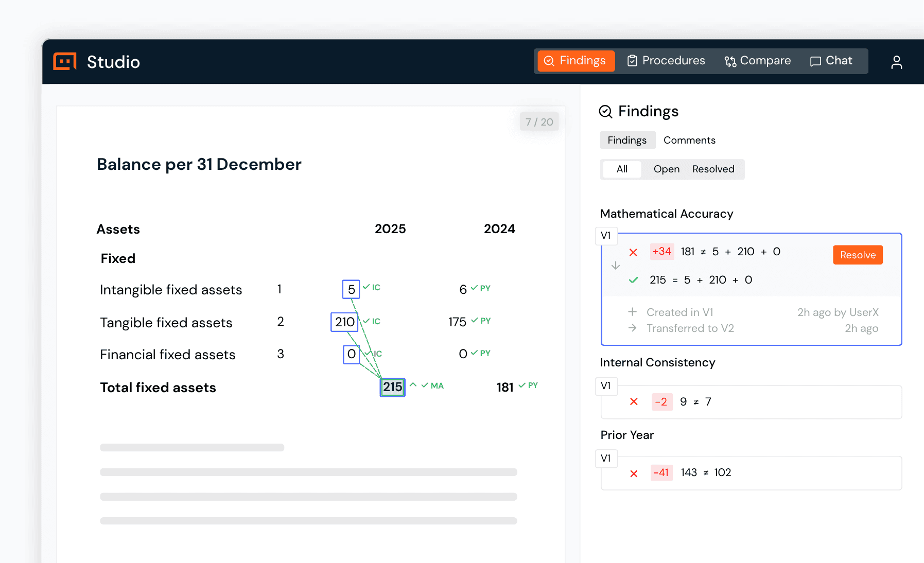Click the MA check next to total 215
Screen dimensions: 924x563
tap(432, 385)
